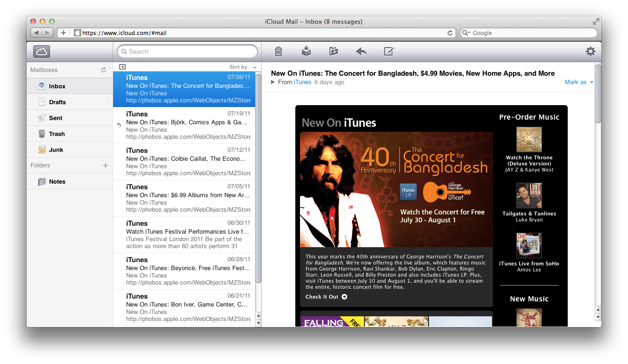Click the iTunes LP badge in the banner

click(x=408, y=192)
